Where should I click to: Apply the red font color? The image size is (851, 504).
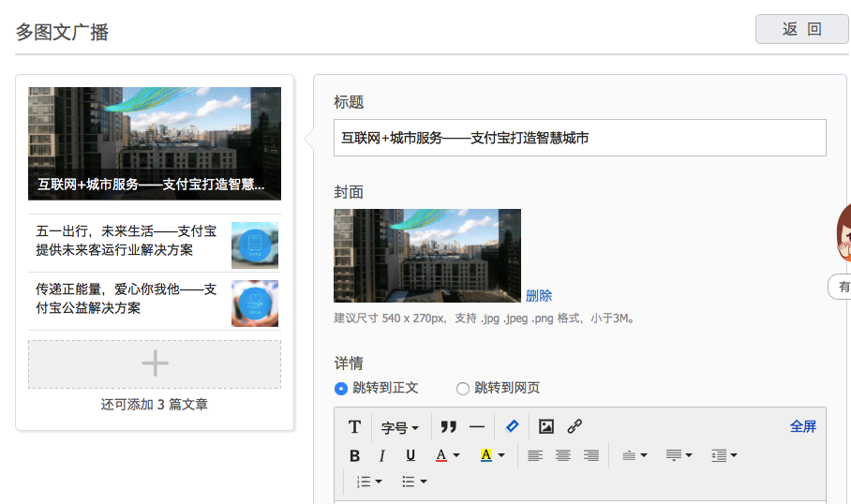441,455
